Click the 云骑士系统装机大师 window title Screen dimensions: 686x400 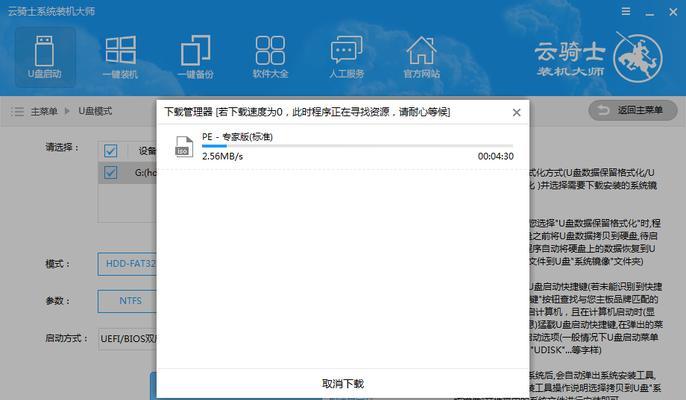(51, 11)
